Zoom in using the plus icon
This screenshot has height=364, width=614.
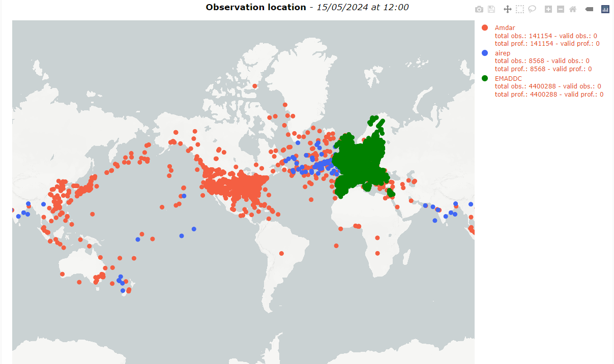pyautogui.click(x=548, y=9)
